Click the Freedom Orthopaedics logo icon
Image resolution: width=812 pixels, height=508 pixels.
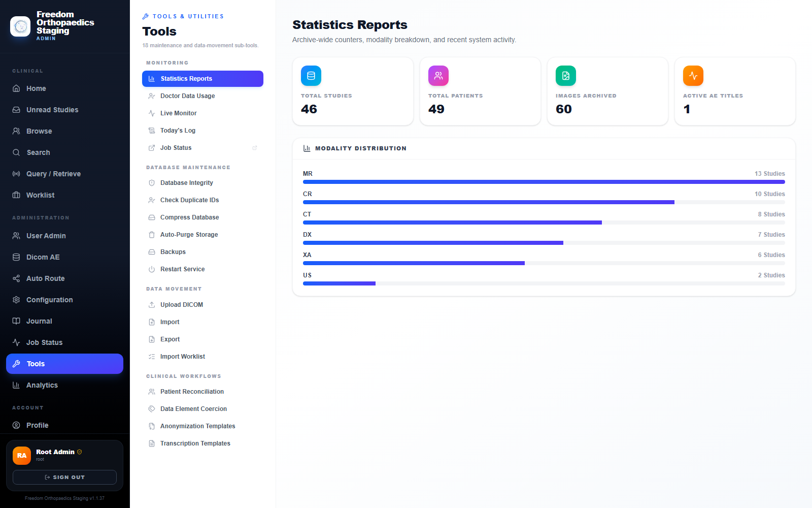[x=20, y=26]
